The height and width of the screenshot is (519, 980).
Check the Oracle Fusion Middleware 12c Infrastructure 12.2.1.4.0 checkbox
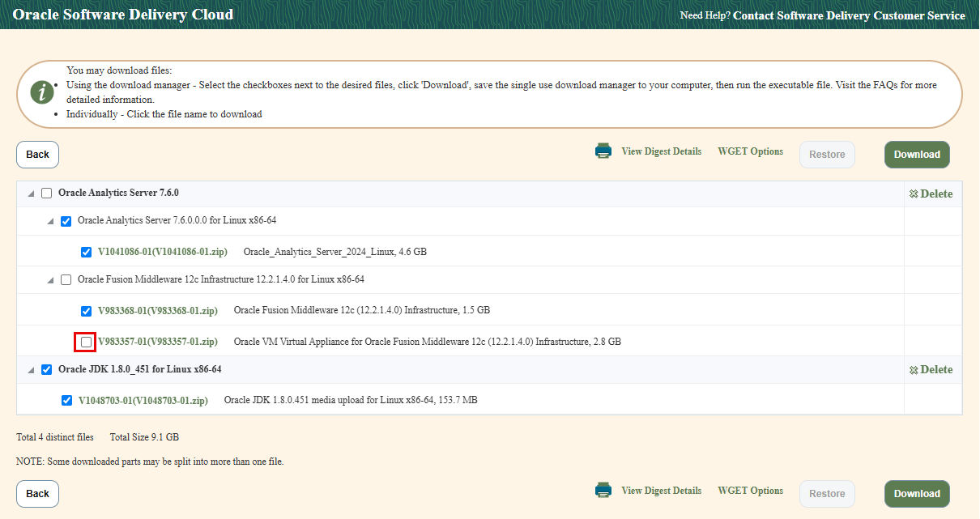pos(66,280)
